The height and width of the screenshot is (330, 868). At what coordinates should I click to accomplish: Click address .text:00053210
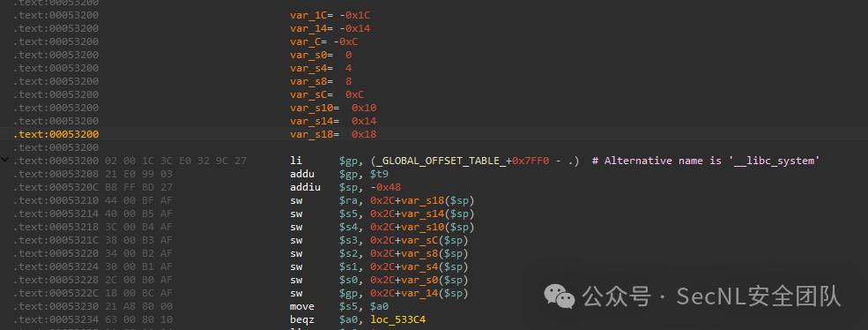56,200
